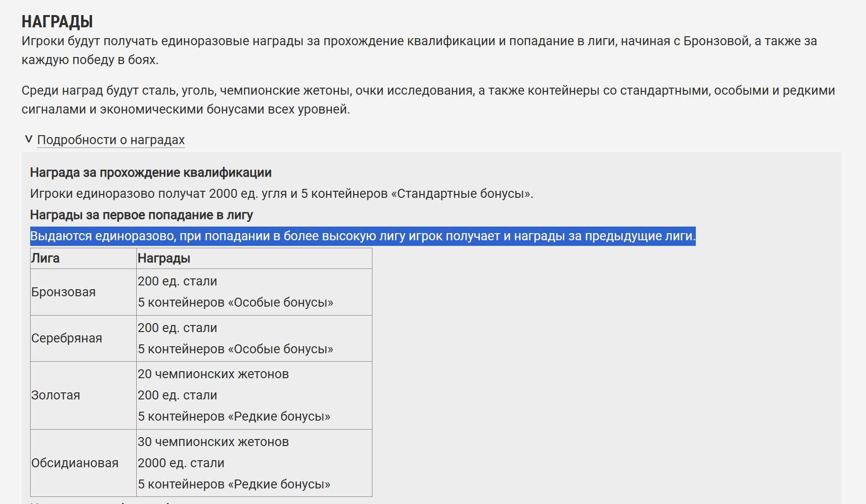866x504 pixels.
Task: Click 20 чемпионских жетонов in the Золотая row
Action: click(213, 374)
